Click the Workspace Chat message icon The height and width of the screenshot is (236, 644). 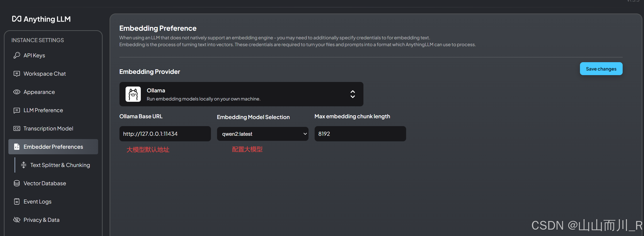(17, 74)
